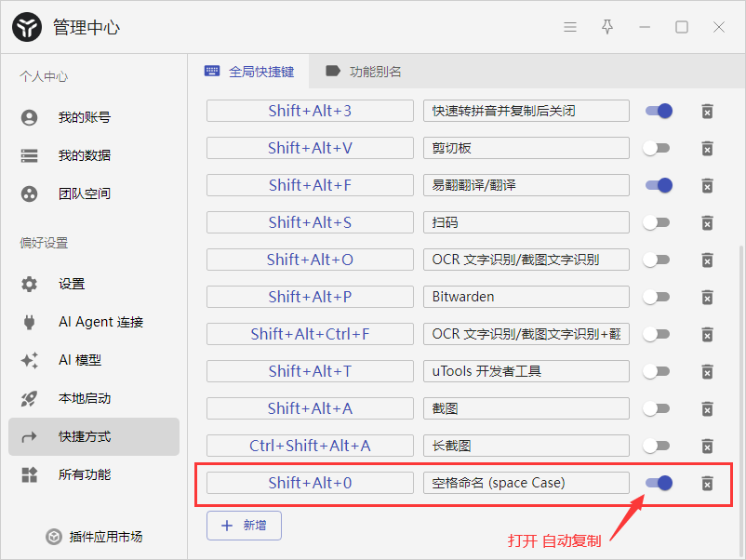This screenshot has width=746, height=560.
Task: Delete the Bitwarden shortcut row
Action: point(708,298)
